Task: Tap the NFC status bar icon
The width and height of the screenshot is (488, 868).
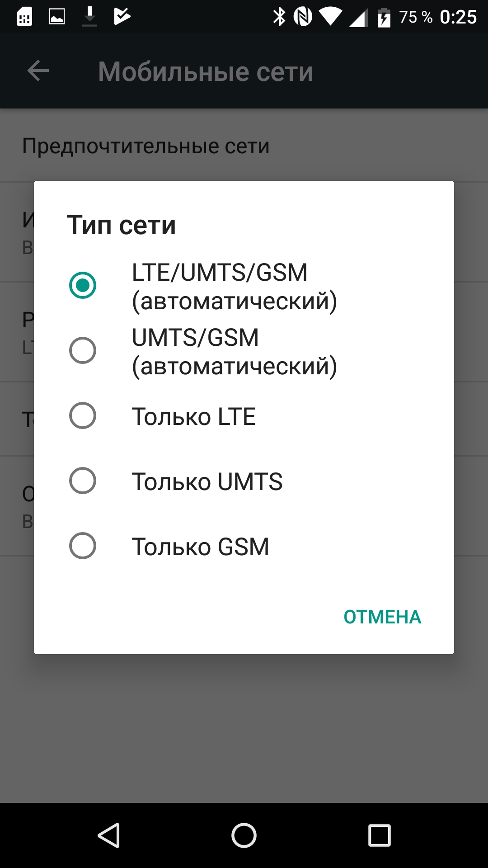Action: click(x=303, y=17)
